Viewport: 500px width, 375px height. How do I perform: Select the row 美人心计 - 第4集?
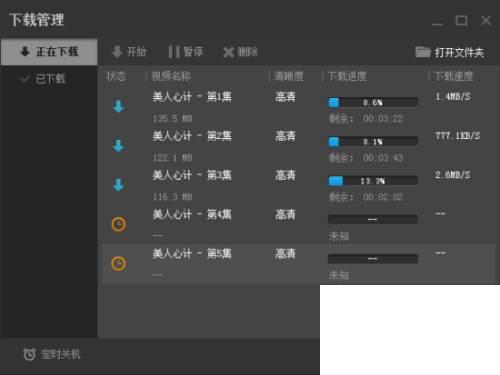tap(298, 224)
